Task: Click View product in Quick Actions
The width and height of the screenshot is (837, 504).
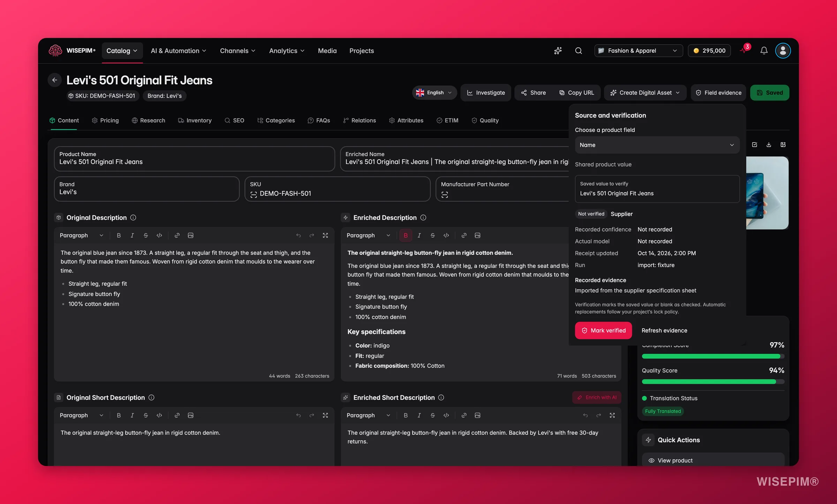Action: [713, 460]
